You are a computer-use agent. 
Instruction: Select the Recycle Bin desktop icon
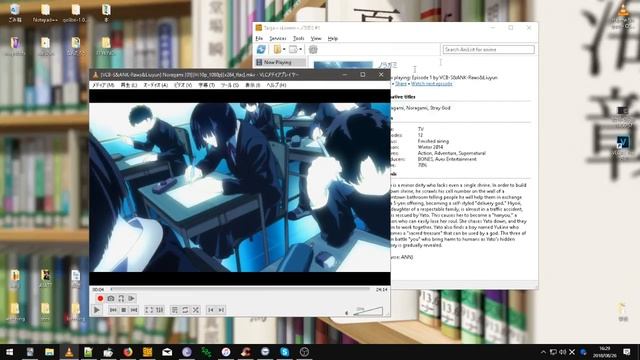point(15,13)
